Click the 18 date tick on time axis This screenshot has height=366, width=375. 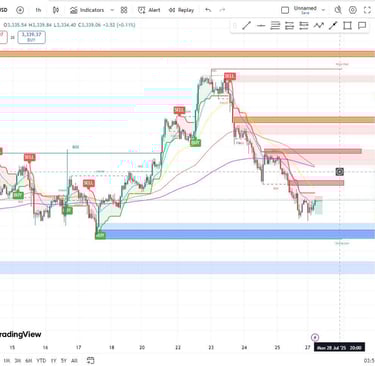coord(111,347)
